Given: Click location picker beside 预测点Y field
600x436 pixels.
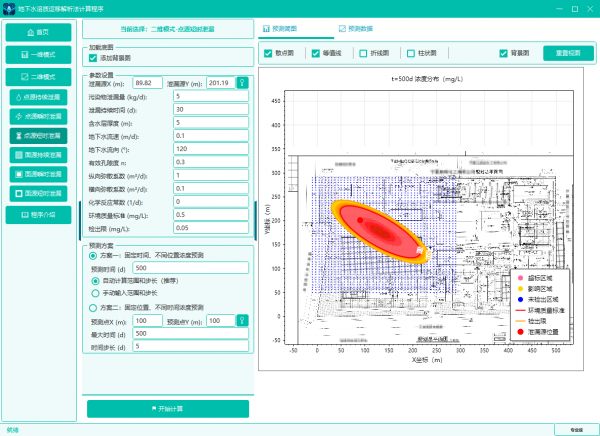Looking at the screenshot, I should (242, 321).
